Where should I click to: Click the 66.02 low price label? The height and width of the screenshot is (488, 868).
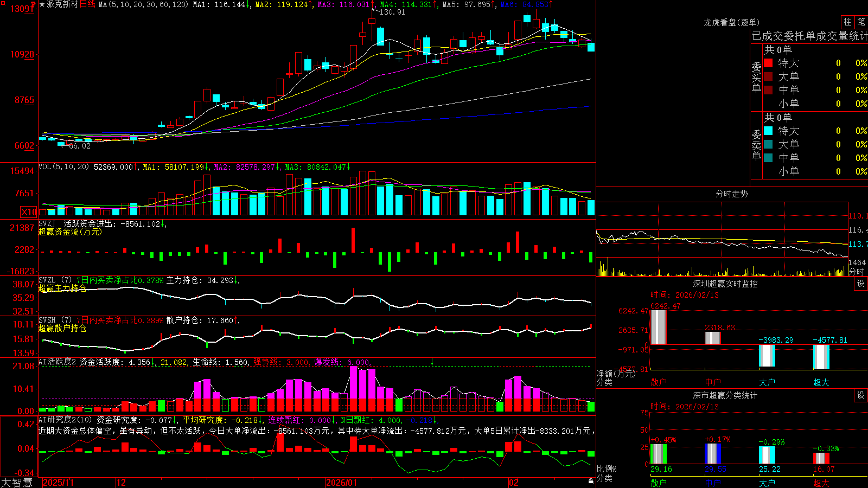[x=80, y=146]
